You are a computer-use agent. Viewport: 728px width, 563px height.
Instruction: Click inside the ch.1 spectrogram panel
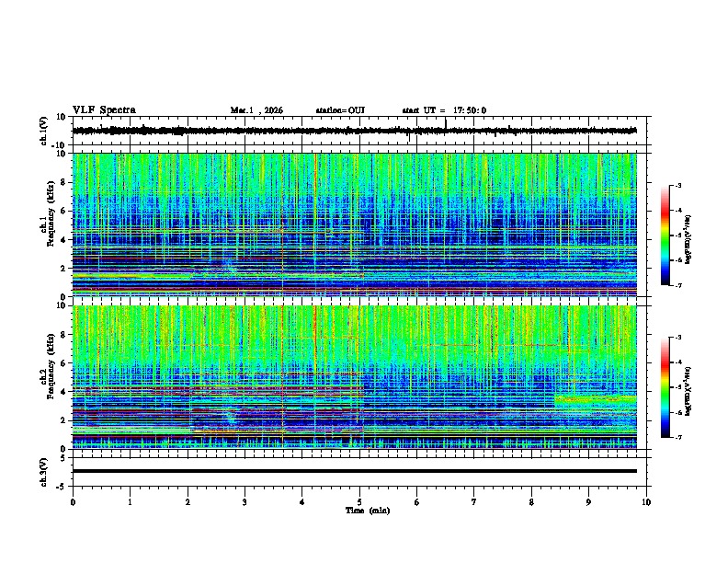tap(355, 224)
